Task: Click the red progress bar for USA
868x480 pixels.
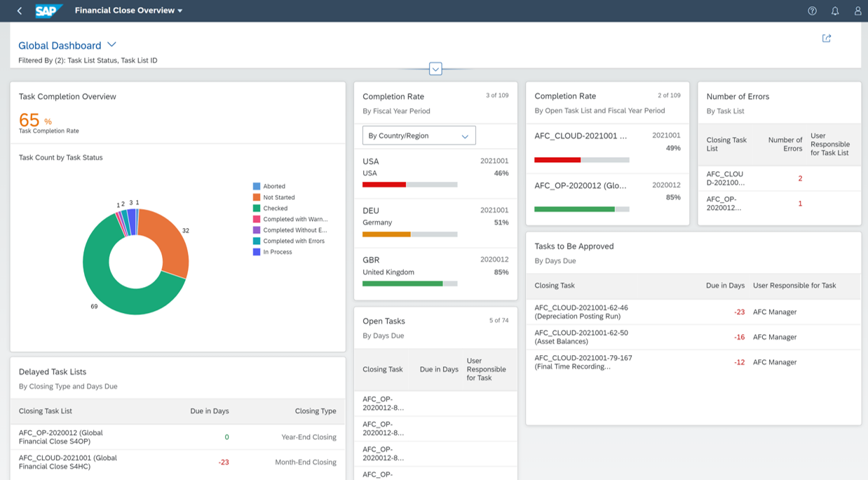Action: click(x=386, y=185)
